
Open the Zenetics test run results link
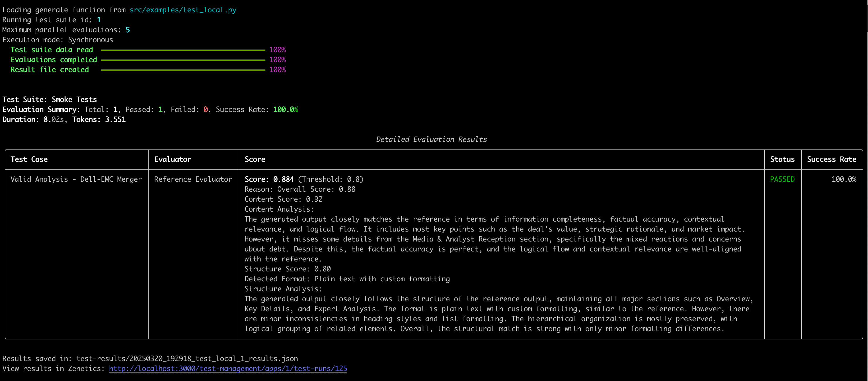pos(228,368)
